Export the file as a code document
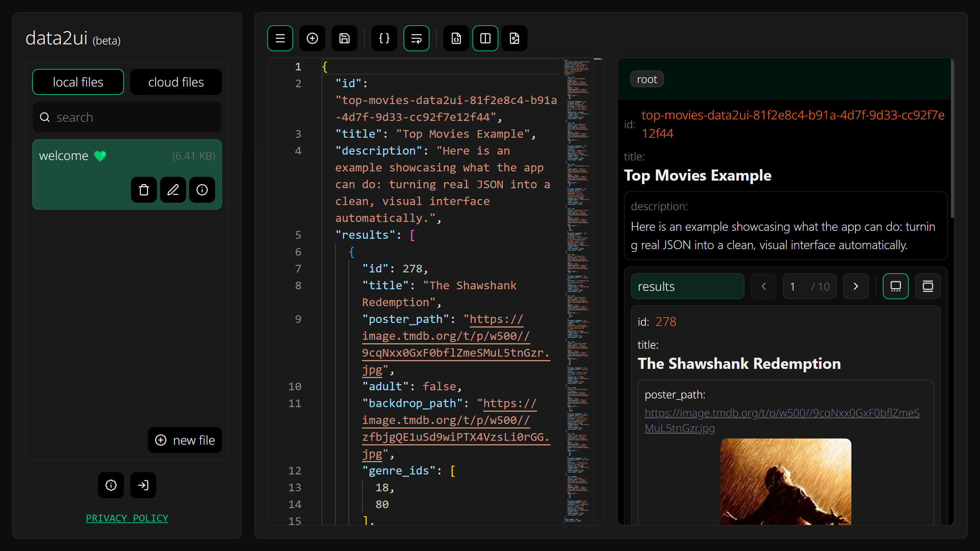 tap(456, 38)
